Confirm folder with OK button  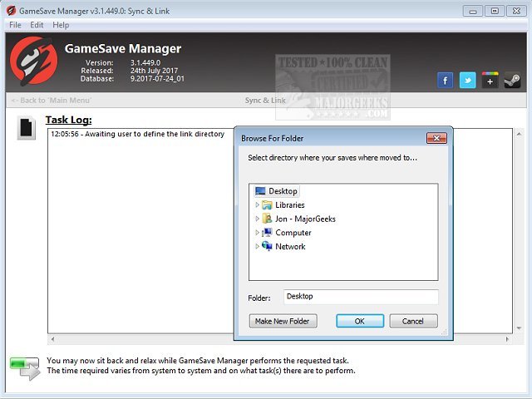click(x=360, y=321)
